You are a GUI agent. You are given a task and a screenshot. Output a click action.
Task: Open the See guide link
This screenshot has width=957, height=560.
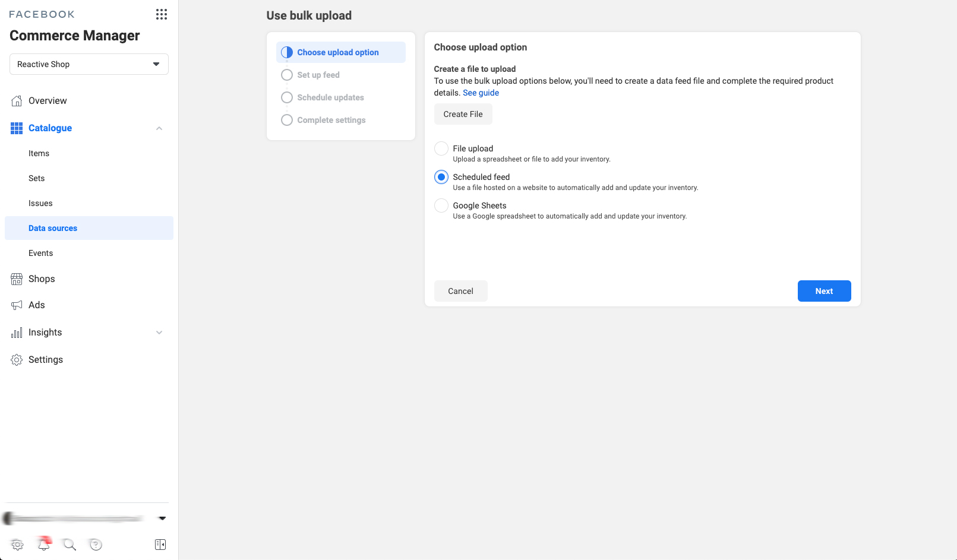[481, 93]
